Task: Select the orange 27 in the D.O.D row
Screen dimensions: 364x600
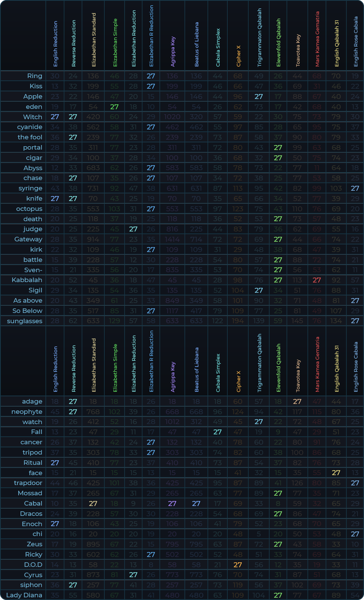Action: pyautogui.click(x=238, y=565)
